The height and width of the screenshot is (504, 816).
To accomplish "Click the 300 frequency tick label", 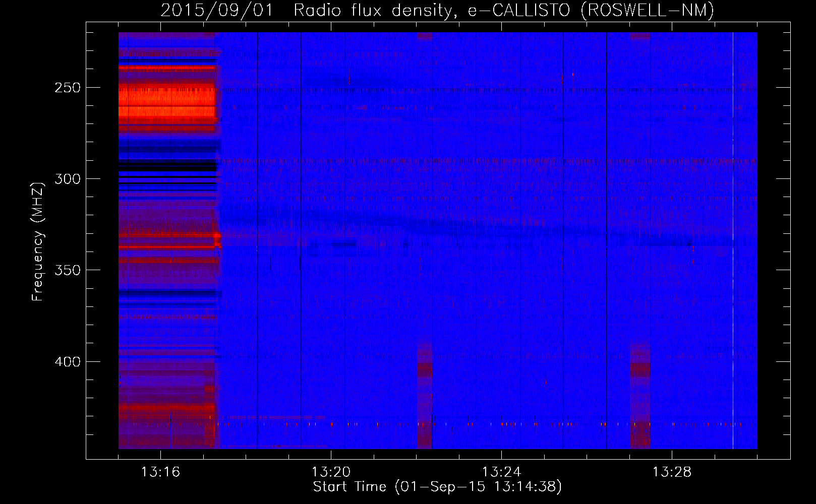I will point(68,179).
